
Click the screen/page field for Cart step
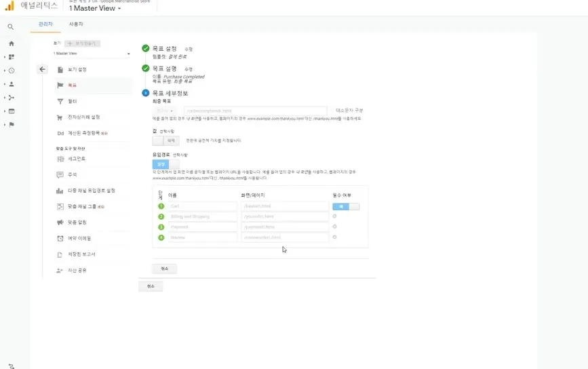coord(285,206)
